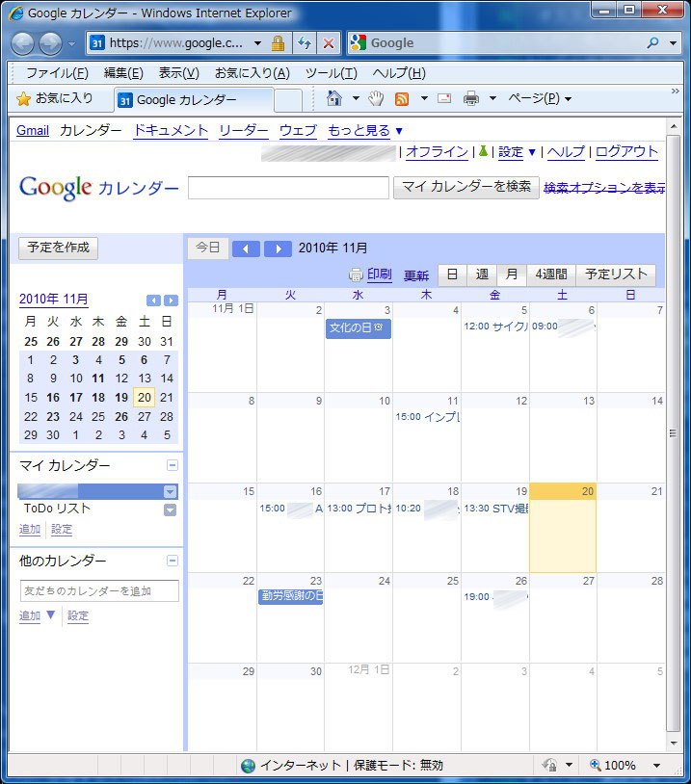Open search provider dropdown arrow

(x=673, y=43)
